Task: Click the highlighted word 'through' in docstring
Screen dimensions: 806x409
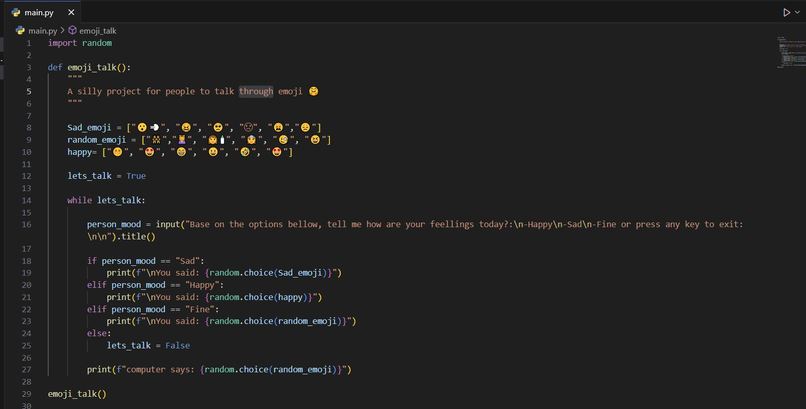Action: coord(256,91)
